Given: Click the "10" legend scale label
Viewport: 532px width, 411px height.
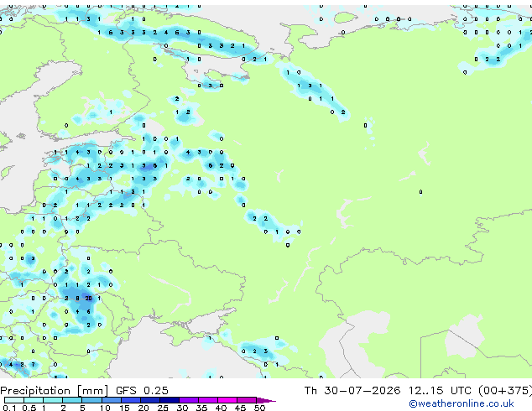Looking at the screenshot, I should 105,408.
